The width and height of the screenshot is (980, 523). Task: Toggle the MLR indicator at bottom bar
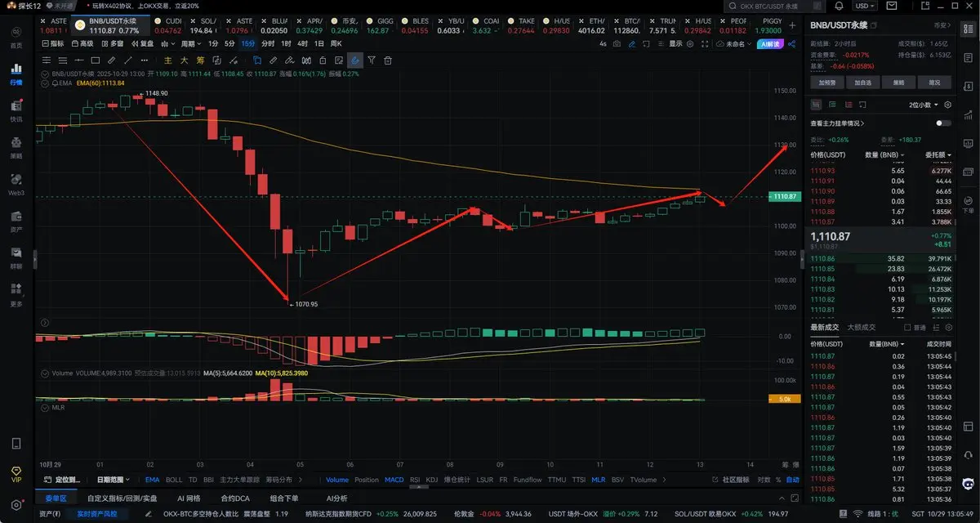598,480
